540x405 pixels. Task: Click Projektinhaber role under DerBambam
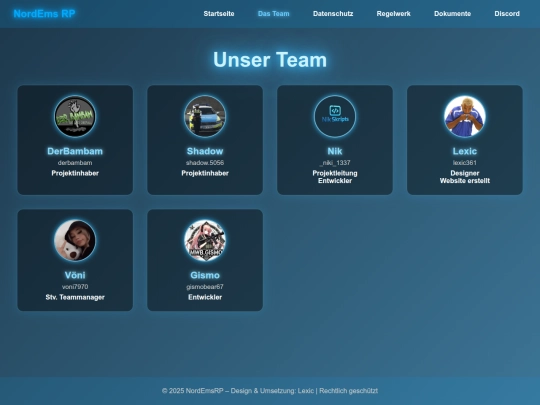(x=75, y=173)
